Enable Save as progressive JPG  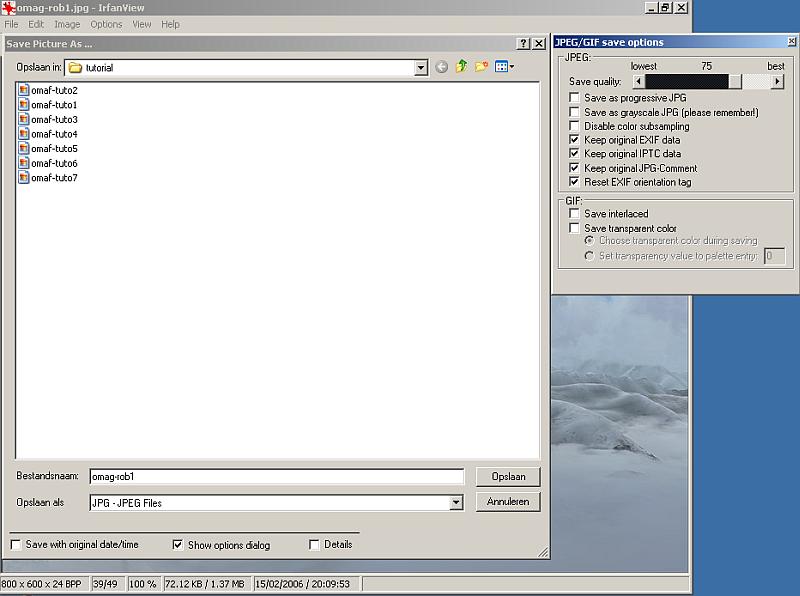[x=574, y=98]
